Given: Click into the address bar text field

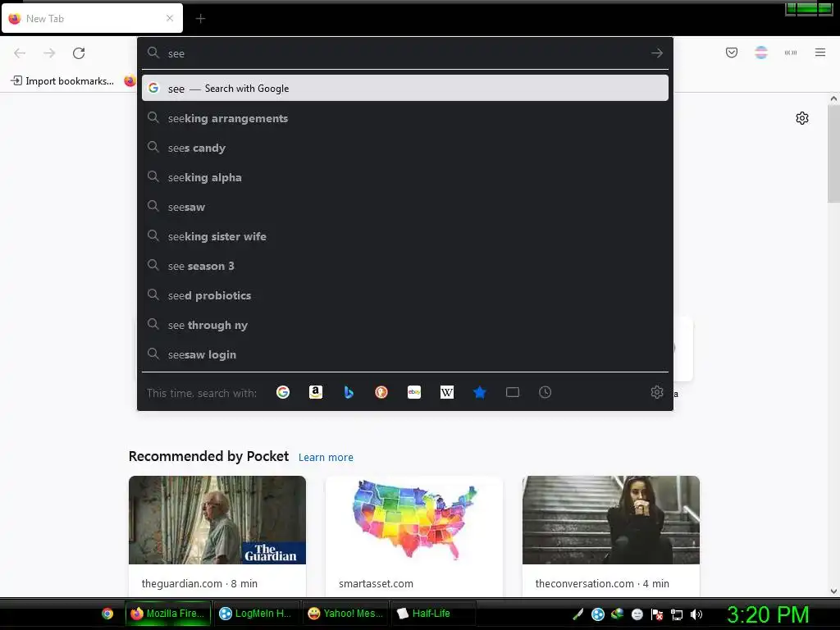Looking at the screenshot, I should tap(404, 53).
